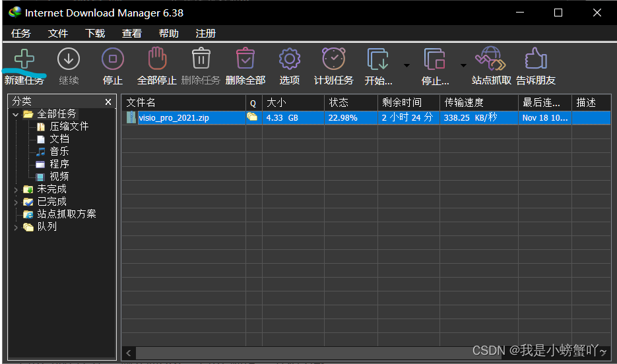Expand the 已完成 tree node

tap(16, 202)
